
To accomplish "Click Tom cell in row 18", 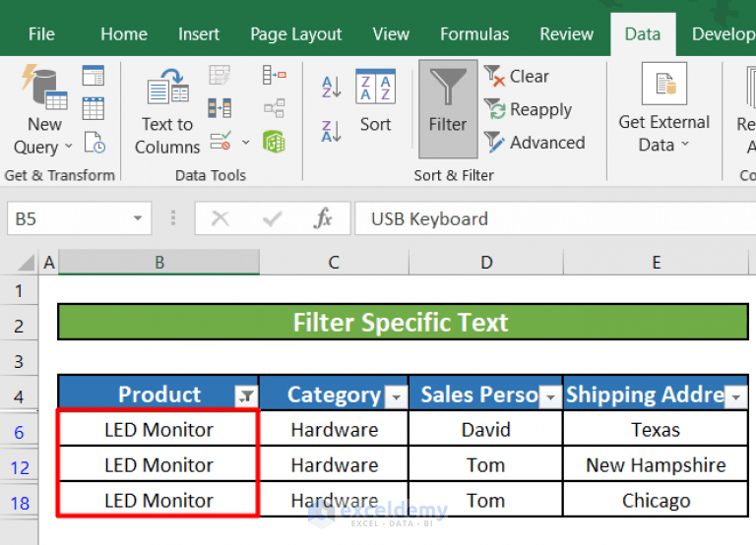I will [485, 500].
